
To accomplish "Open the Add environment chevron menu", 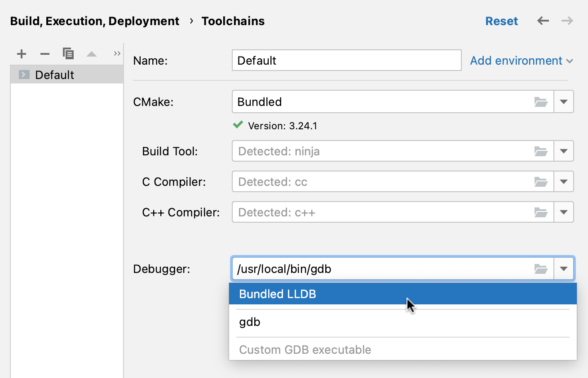I will pos(570,61).
